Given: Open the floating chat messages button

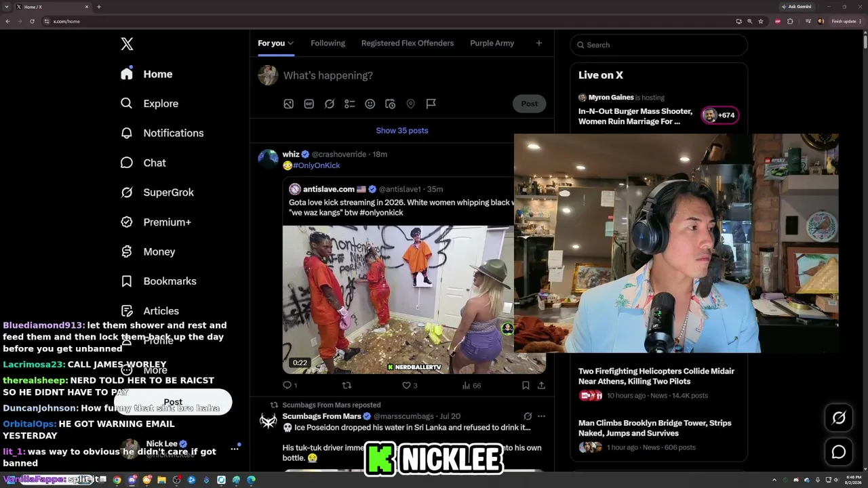Looking at the screenshot, I should [839, 452].
